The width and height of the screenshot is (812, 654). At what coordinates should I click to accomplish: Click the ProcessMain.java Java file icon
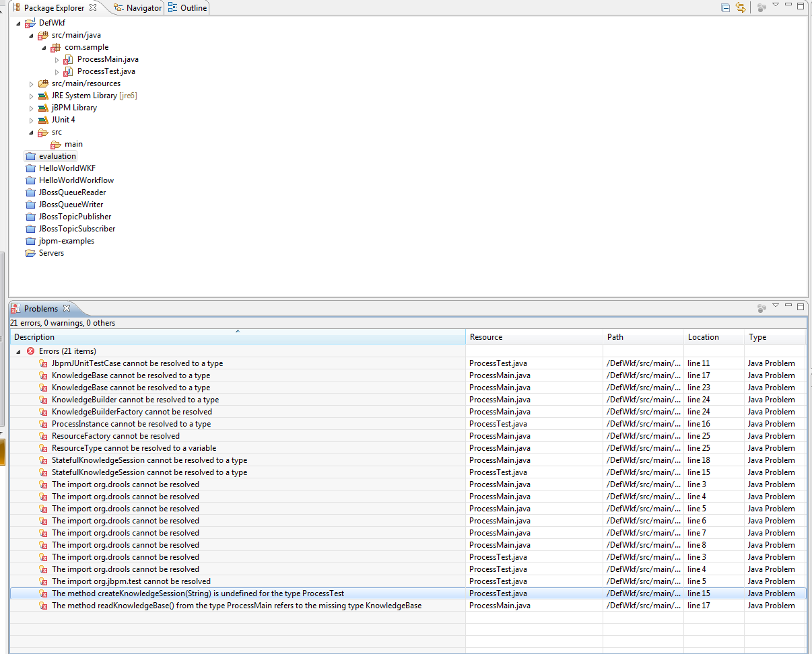67,59
